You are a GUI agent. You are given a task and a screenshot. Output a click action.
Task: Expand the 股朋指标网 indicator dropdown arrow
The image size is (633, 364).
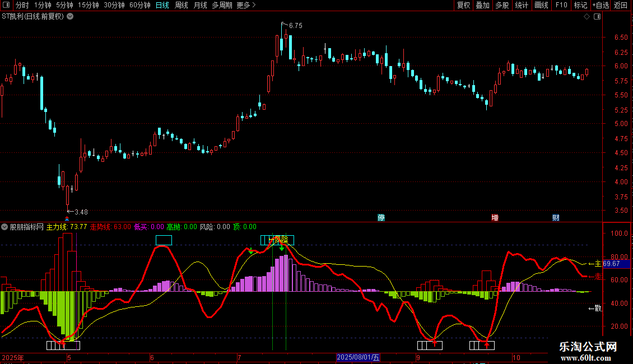tap(4, 227)
